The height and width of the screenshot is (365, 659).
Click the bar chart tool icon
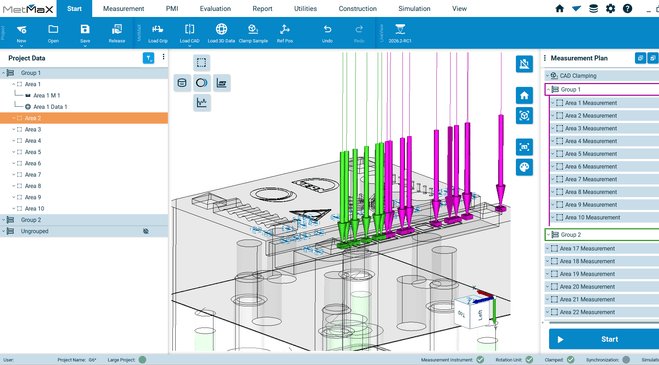point(221,83)
